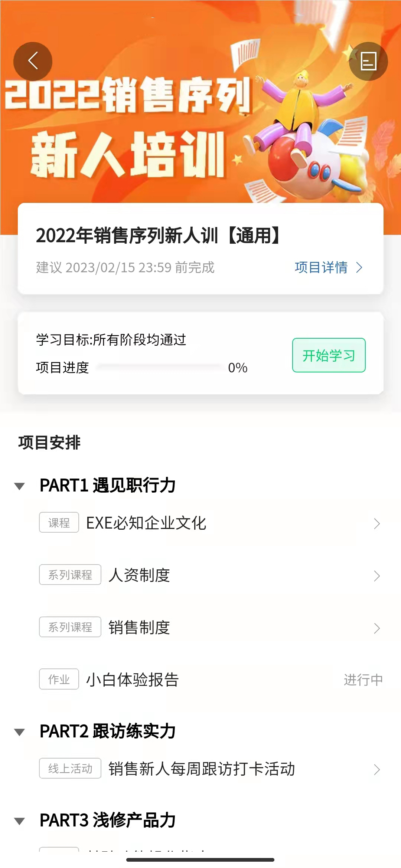Tap chevron on 人资制度 row
Viewport: 401px width, 868px height.
pos(377,576)
